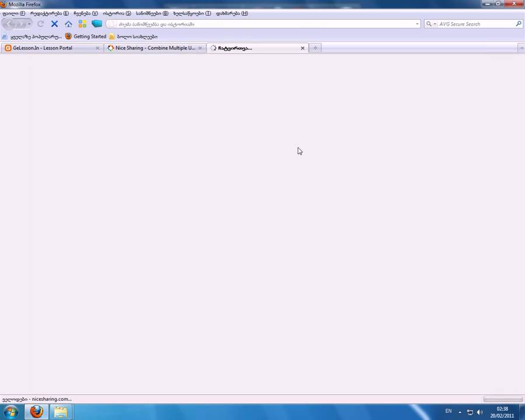The width and height of the screenshot is (525, 420).
Task: Click the Forward navigation arrow
Action: point(21,24)
